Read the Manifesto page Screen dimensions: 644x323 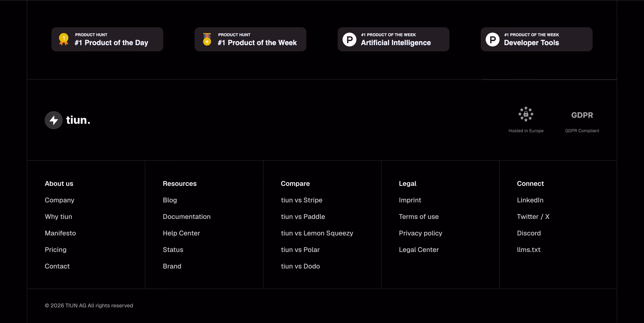(x=60, y=233)
